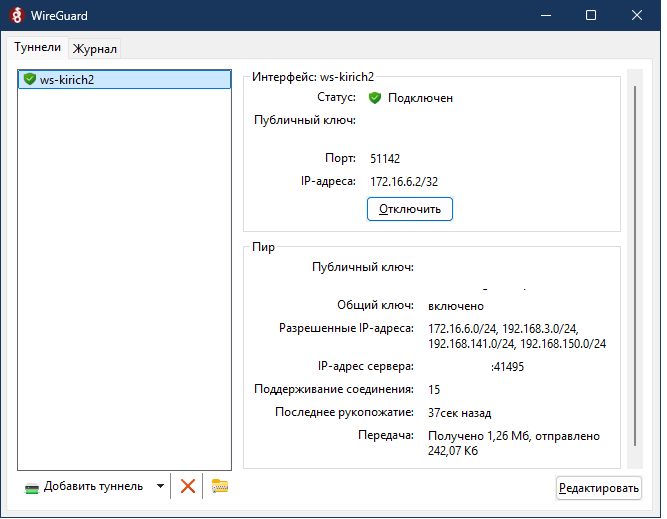Screen dimensions: 667x519
Task: Switch to the Туннели tab
Action: pos(38,47)
